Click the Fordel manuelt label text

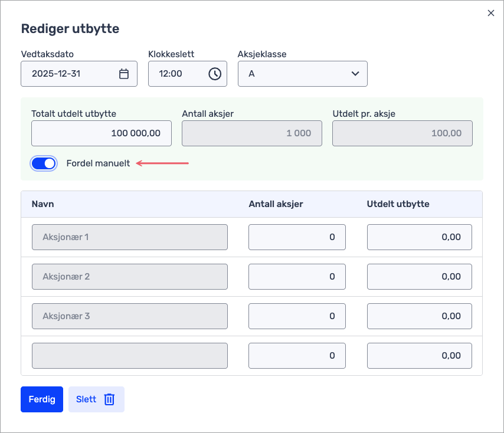pyautogui.click(x=98, y=163)
